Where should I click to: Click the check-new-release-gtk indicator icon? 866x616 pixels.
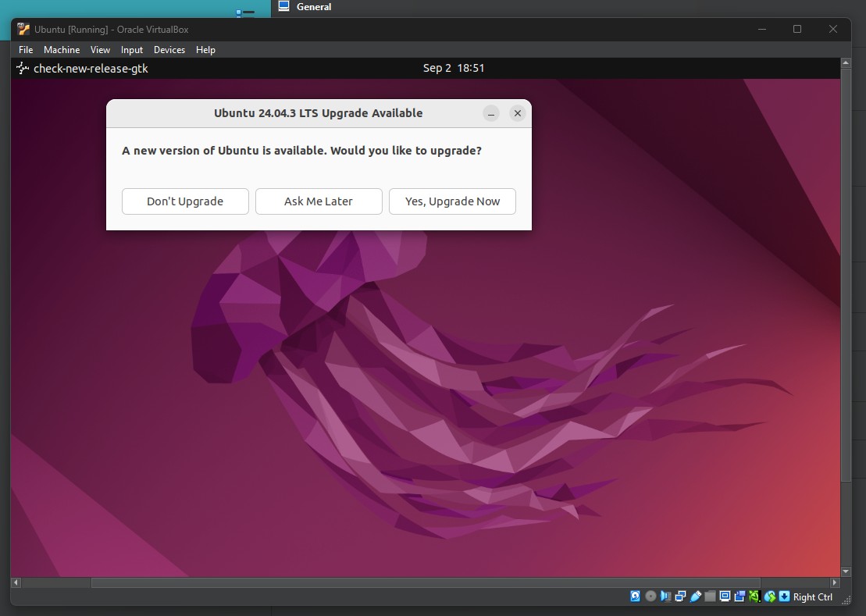21,68
